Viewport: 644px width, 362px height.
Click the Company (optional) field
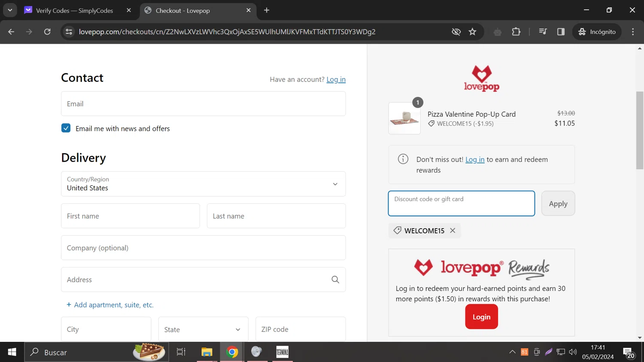point(203,248)
